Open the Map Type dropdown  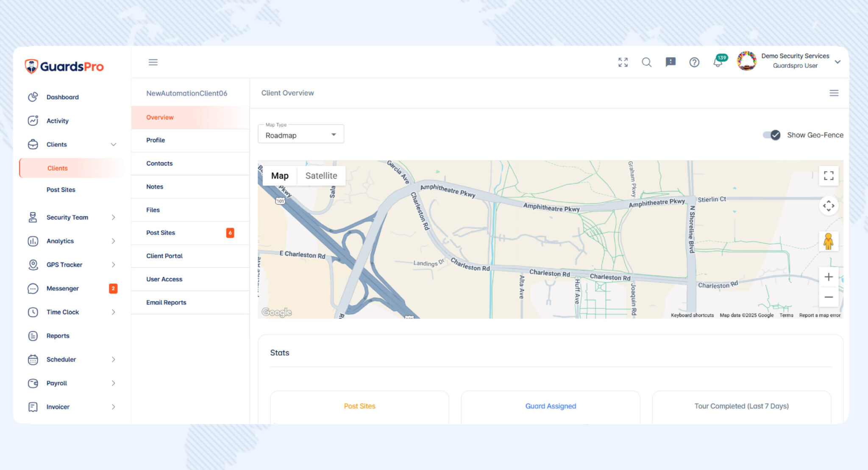tap(301, 134)
